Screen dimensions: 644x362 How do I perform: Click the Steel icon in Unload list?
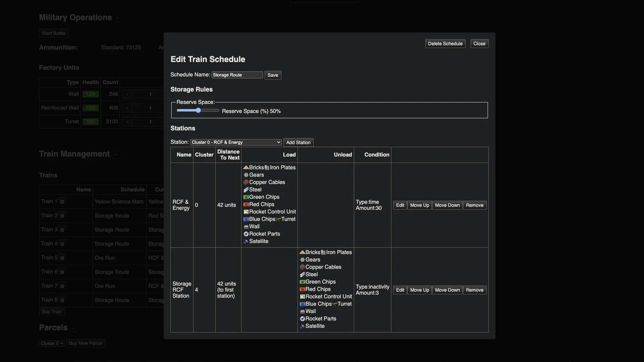[302, 275]
